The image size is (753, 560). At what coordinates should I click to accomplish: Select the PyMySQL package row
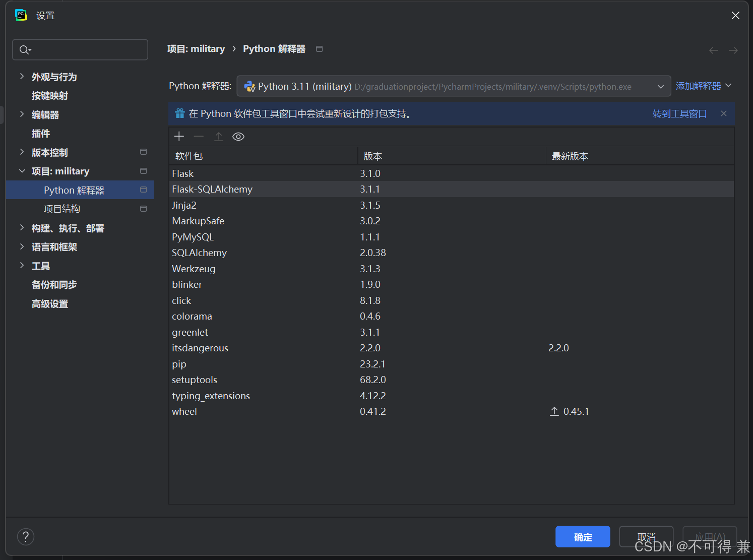pos(452,237)
